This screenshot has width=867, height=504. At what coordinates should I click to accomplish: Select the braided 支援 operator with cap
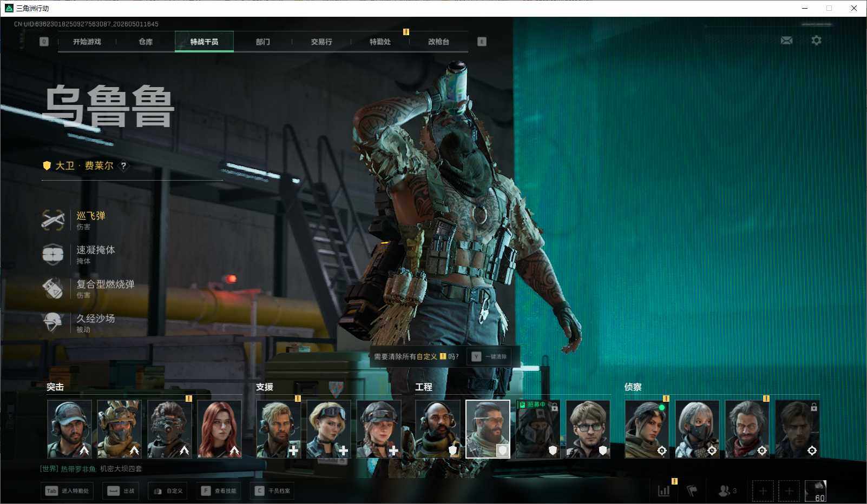pyautogui.click(x=379, y=429)
